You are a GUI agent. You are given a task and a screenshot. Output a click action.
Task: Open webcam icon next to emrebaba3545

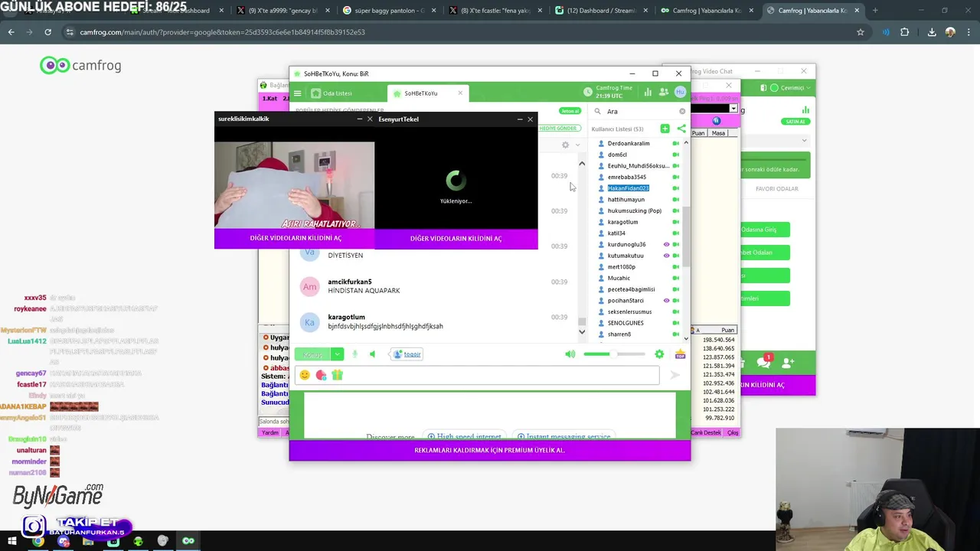pos(676,178)
